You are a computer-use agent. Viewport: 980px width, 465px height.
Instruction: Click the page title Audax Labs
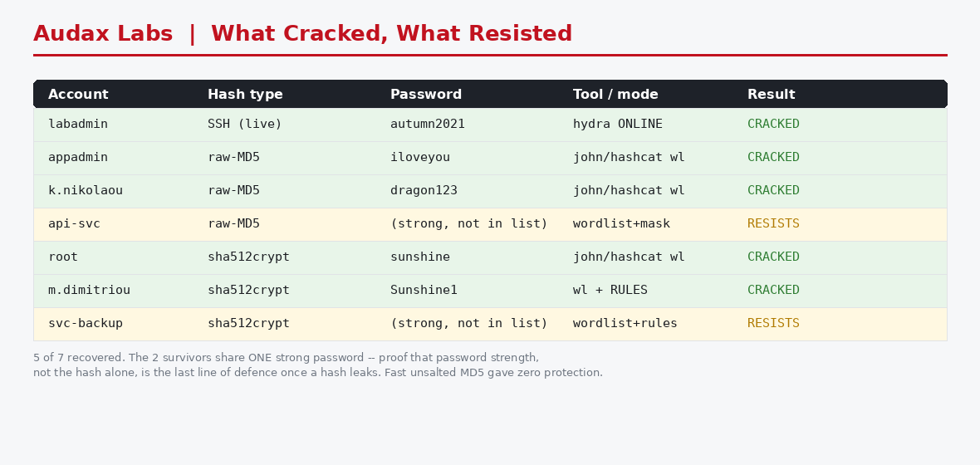click(103, 34)
